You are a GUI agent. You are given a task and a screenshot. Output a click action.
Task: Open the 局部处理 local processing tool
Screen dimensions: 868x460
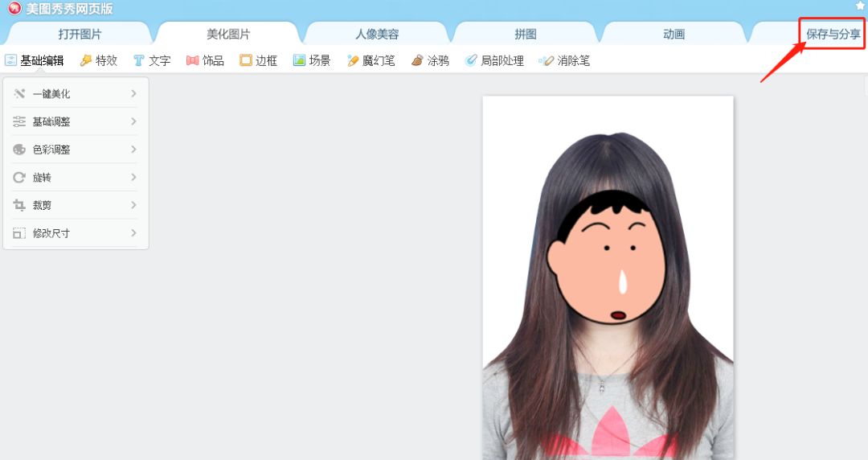pos(494,60)
